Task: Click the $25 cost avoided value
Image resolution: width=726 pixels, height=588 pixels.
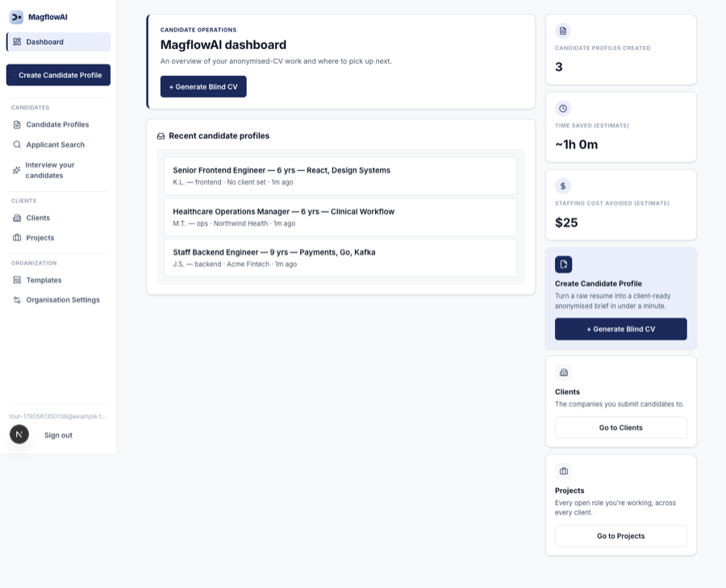Action: click(566, 223)
